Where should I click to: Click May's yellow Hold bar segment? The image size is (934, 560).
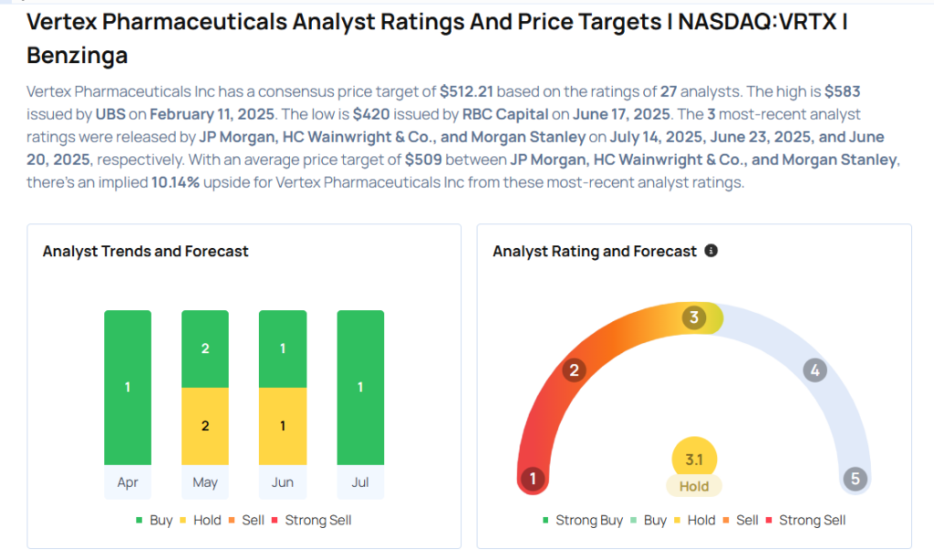tap(205, 426)
